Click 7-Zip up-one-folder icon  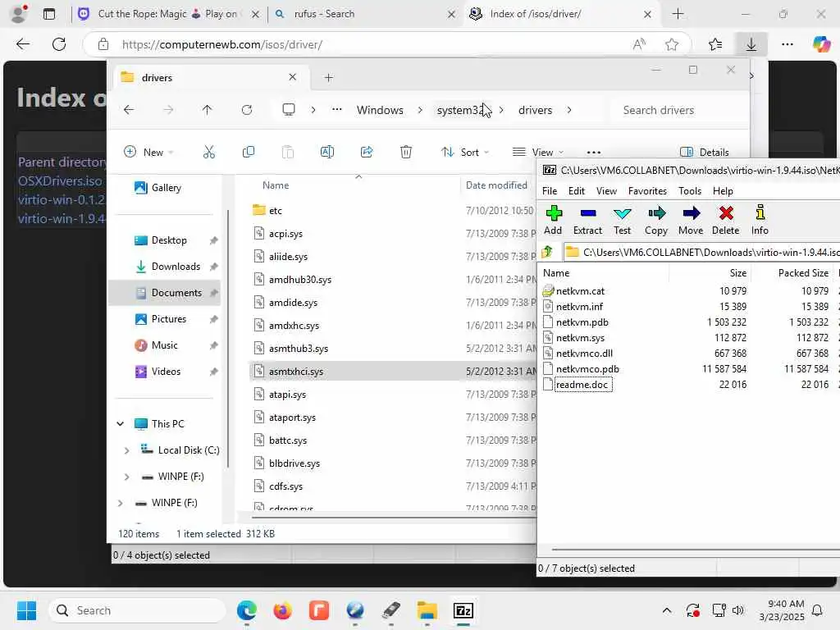click(x=547, y=252)
